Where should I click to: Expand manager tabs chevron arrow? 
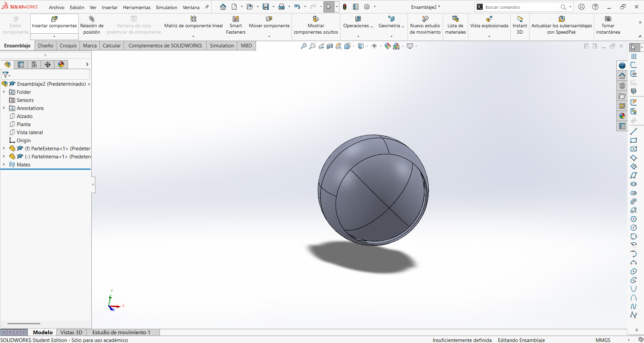pos(87,64)
